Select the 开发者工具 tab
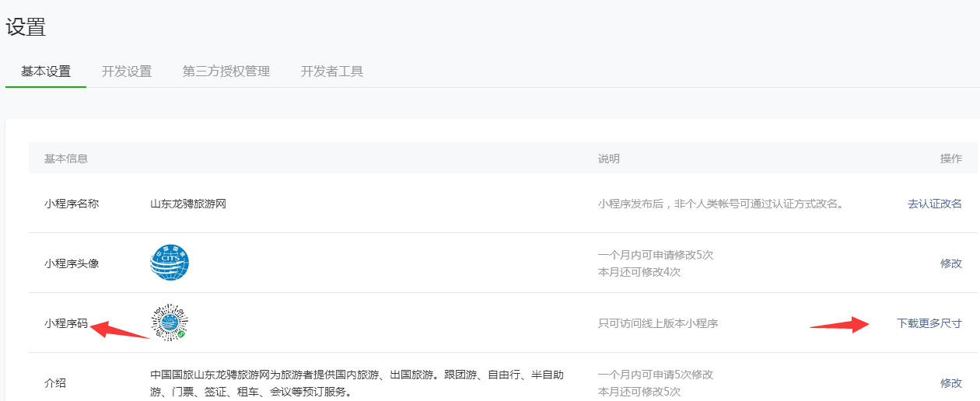The width and height of the screenshot is (980, 401). click(332, 71)
